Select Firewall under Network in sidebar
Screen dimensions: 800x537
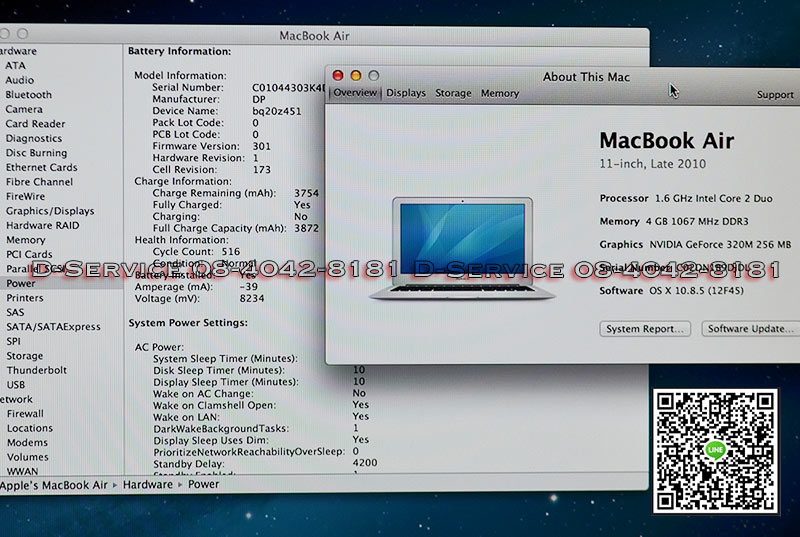click(x=25, y=414)
